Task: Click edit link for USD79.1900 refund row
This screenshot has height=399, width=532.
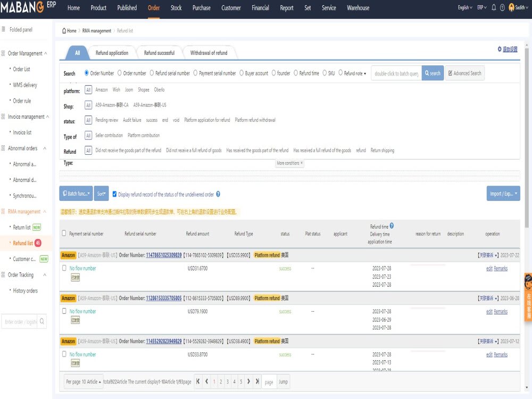Action: [489, 311]
